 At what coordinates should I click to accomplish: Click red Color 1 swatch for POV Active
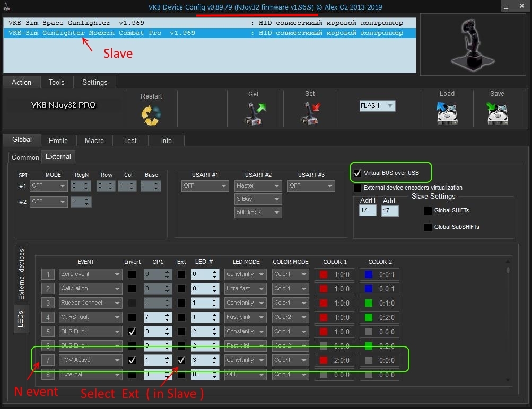(324, 360)
